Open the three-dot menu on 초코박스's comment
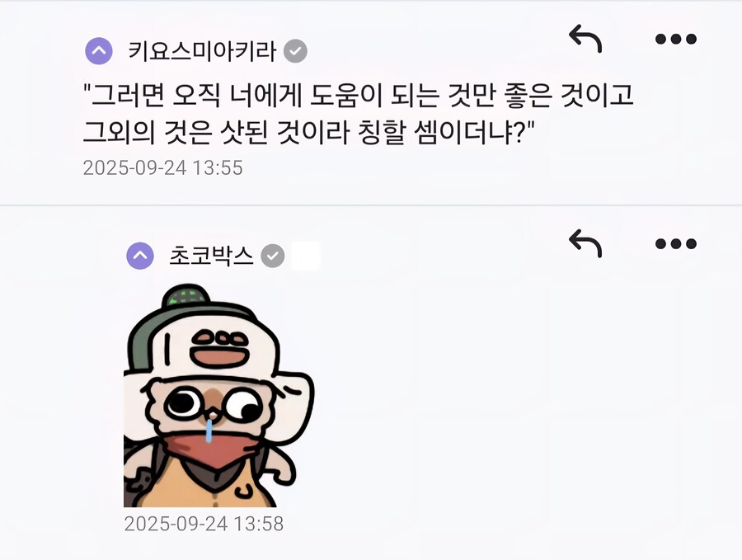 tap(676, 244)
